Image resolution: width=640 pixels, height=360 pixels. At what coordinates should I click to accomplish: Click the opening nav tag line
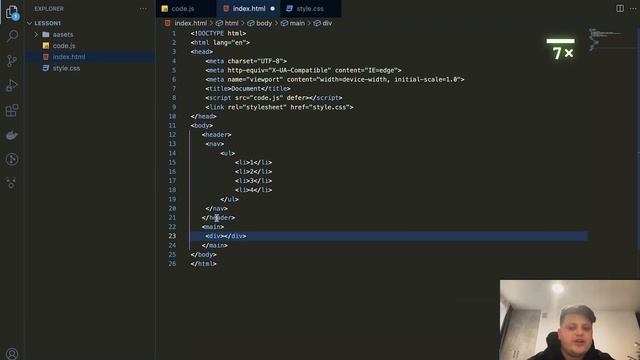coord(214,144)
